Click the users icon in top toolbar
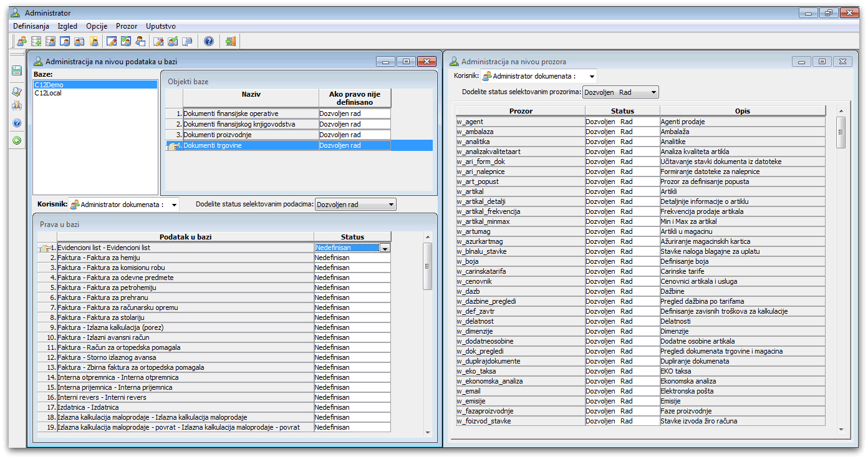The width and height of the screenshot is (868, 459). click(x=22, y=42)
